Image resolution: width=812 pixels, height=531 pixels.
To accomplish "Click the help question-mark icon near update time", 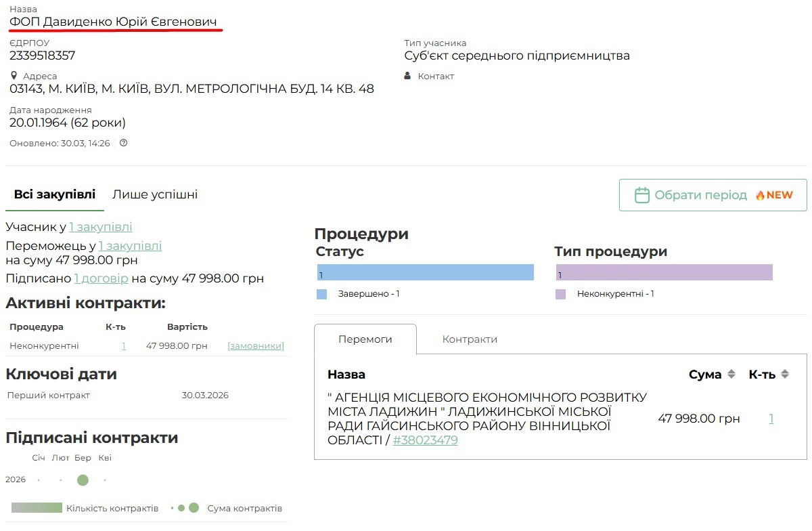I will coord(123,143).
